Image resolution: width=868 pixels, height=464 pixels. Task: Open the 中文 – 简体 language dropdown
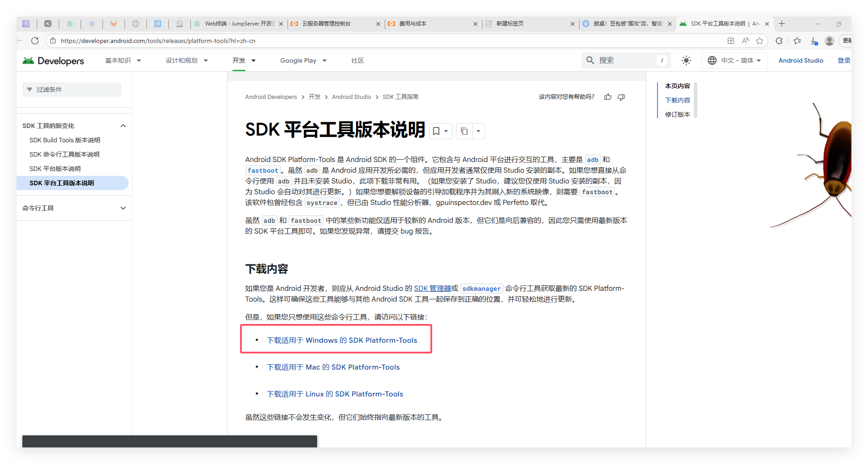click(x=734, y=60)
